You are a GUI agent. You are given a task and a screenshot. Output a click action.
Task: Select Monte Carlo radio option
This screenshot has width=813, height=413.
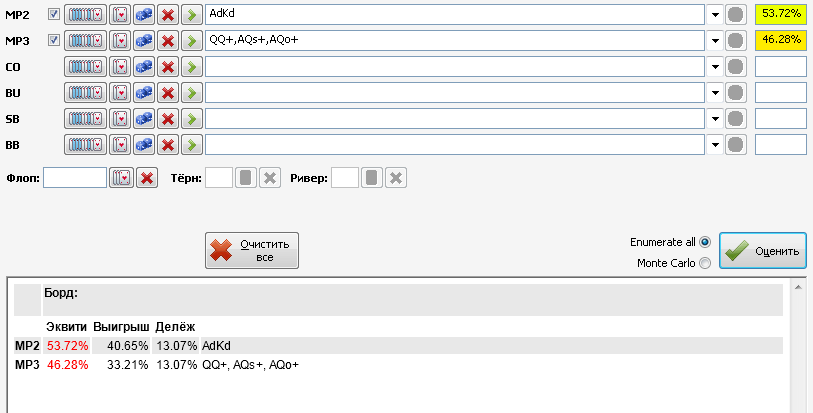[x=705, y=263]
